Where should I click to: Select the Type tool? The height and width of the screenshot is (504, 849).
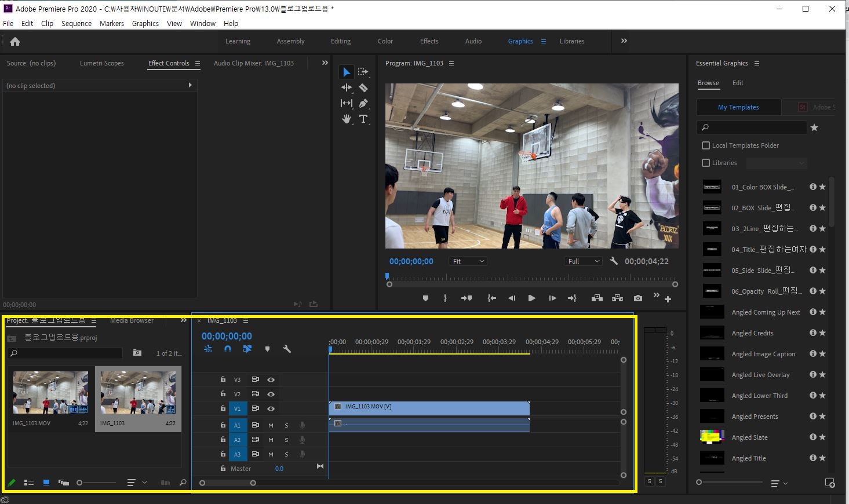pos(363,119)
